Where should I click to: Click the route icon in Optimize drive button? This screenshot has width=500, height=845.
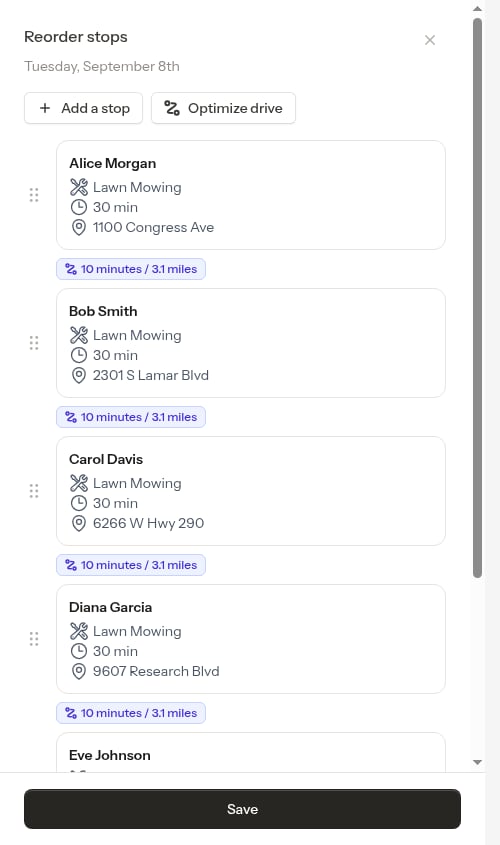click(172, 108)
